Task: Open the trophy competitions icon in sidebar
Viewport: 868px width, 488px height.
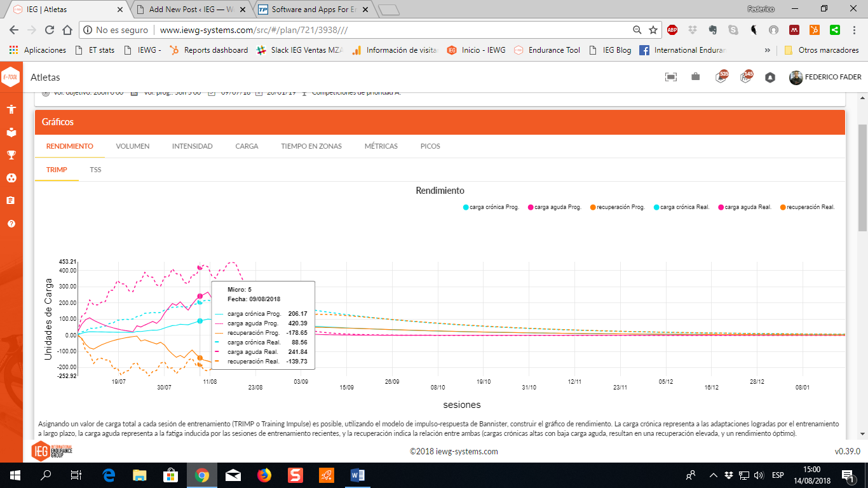Action: pos(11,154)
